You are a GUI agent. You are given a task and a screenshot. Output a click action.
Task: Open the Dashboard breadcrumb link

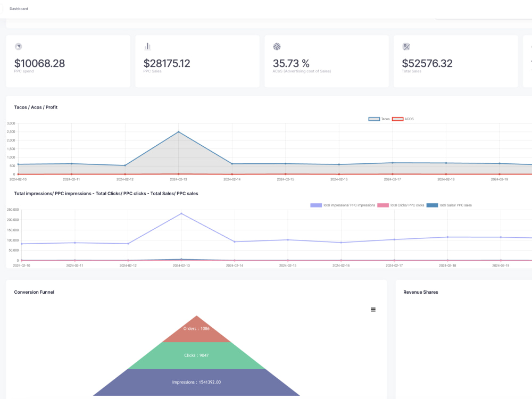19,9
